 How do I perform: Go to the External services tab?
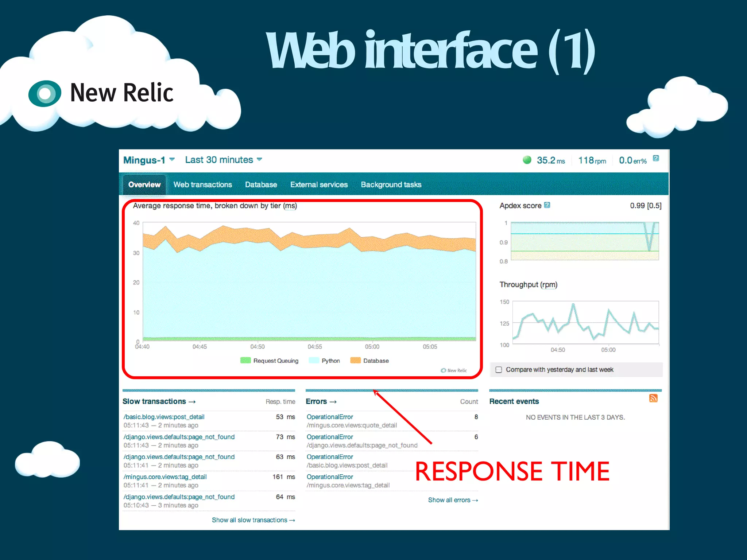point(319,184)
